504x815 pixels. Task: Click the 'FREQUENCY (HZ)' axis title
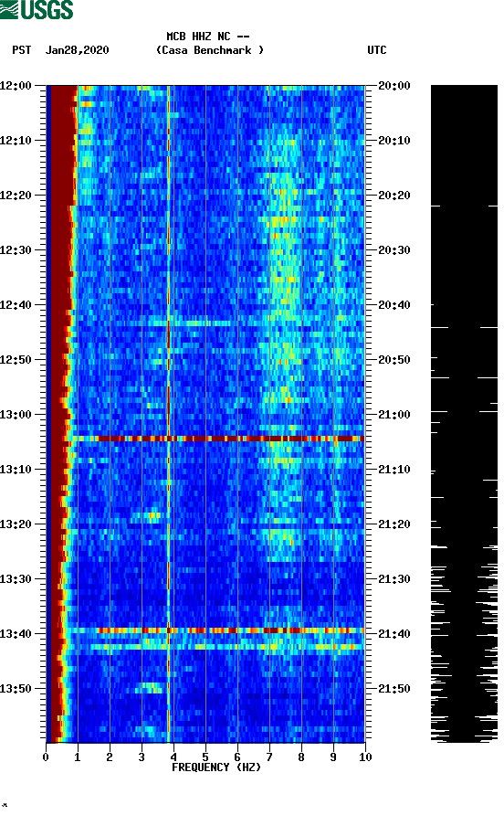click(216, 767)
